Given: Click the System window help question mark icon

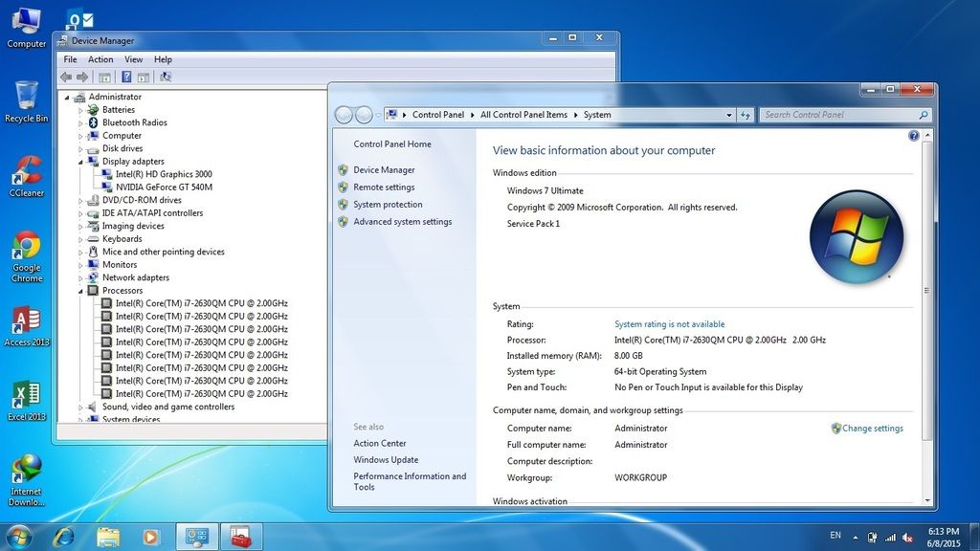Looking at the screenshot, I should [x=914, y=136].
